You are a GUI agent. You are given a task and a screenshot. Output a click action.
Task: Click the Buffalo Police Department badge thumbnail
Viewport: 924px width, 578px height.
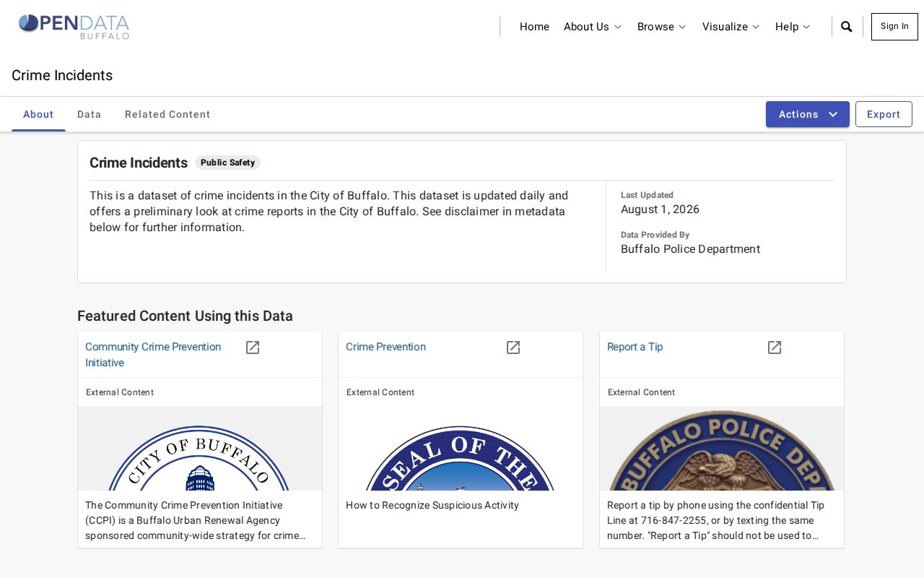click(722, 449)
